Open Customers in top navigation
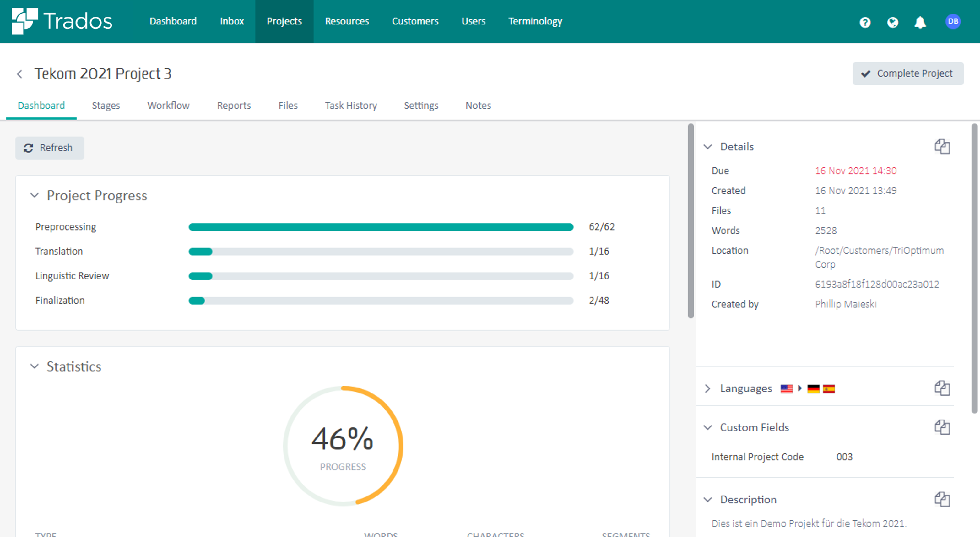Viewport: 980px width, 537px height. (415, 21)
